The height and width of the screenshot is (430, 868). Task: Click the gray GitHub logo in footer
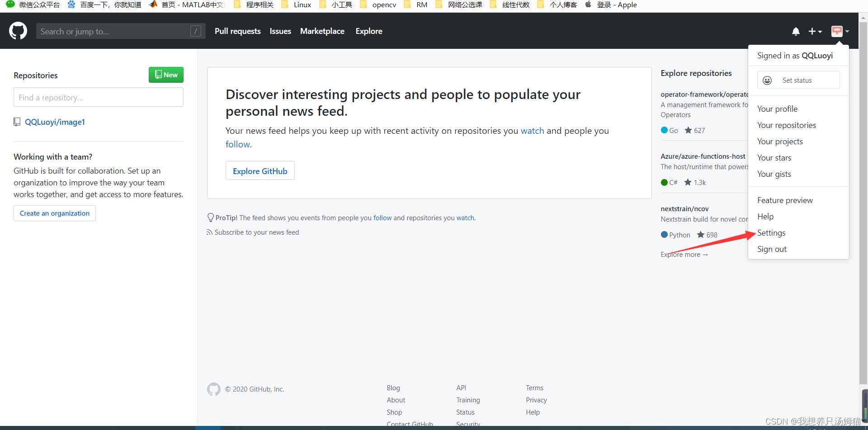click(214, 389)
